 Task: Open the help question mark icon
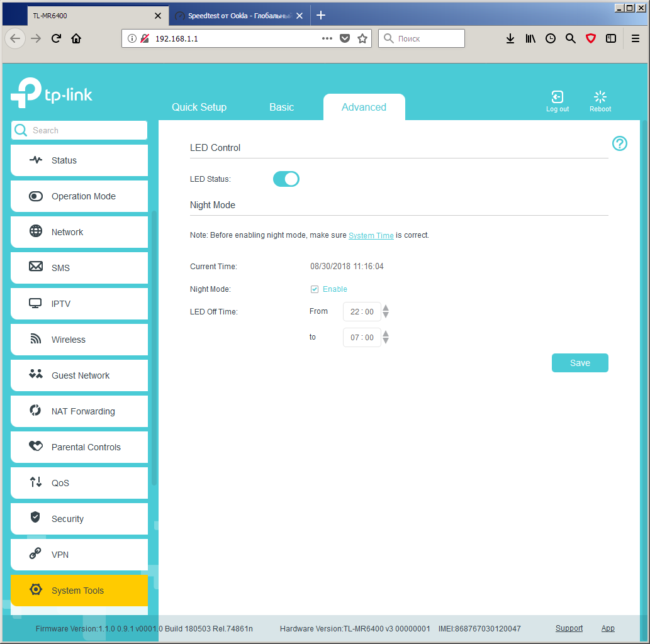[x=619, y=143]
